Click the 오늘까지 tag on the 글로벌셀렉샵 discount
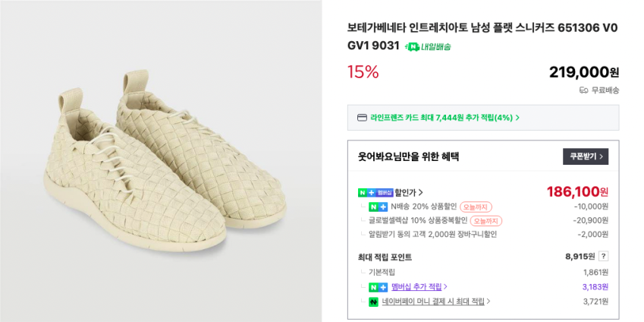This screenshot has width=644, height=322. (485, 220)
